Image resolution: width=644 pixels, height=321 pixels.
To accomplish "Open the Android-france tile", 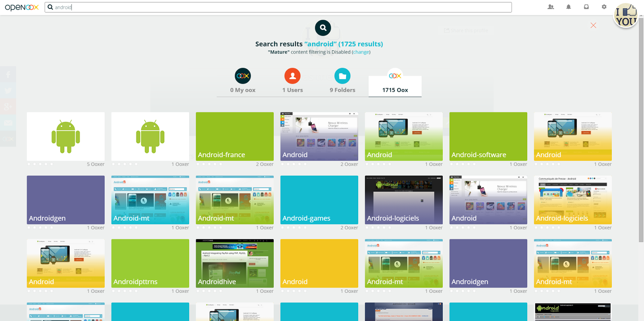I will [x=235, y=137].
